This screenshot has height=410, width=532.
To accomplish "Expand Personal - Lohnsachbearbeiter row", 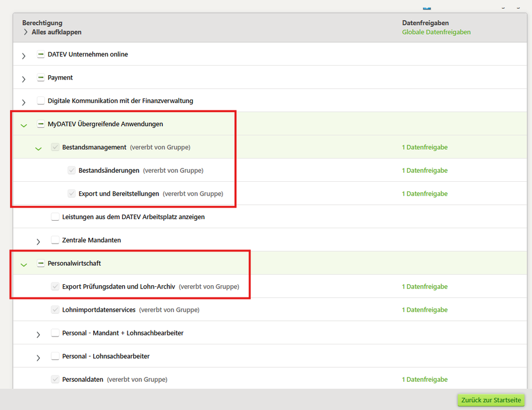I will (x=38, y=358).
